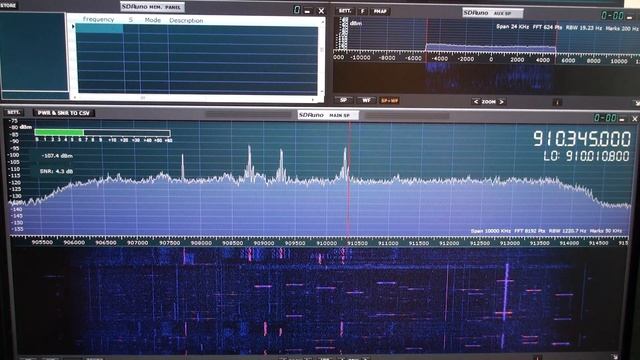
Task: Select SP display mode in Aux SP
Action: tap(343, 100)
